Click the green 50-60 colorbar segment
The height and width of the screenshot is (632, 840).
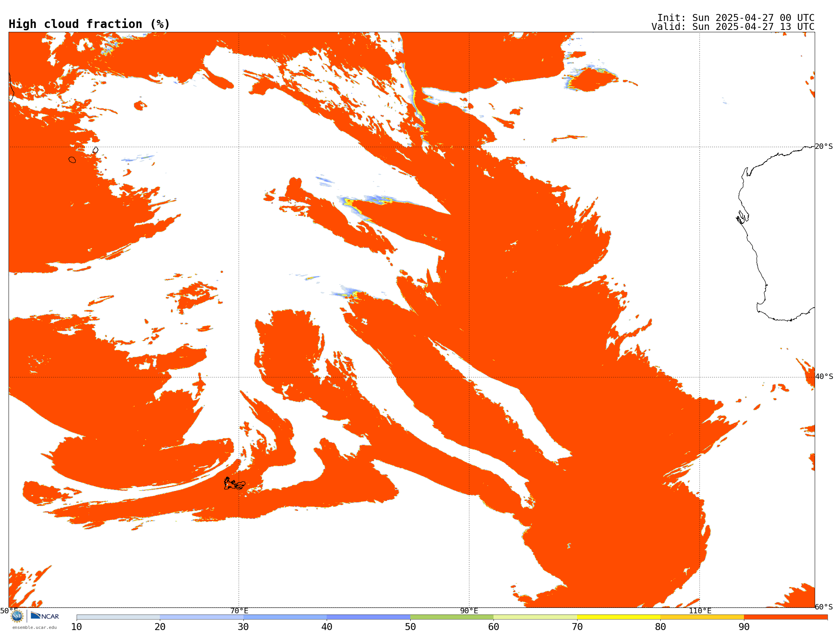click(x=452, y=617)
